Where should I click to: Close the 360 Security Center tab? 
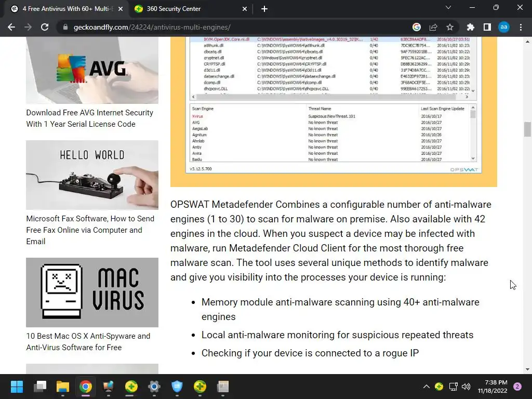click(x=245, y=9)
